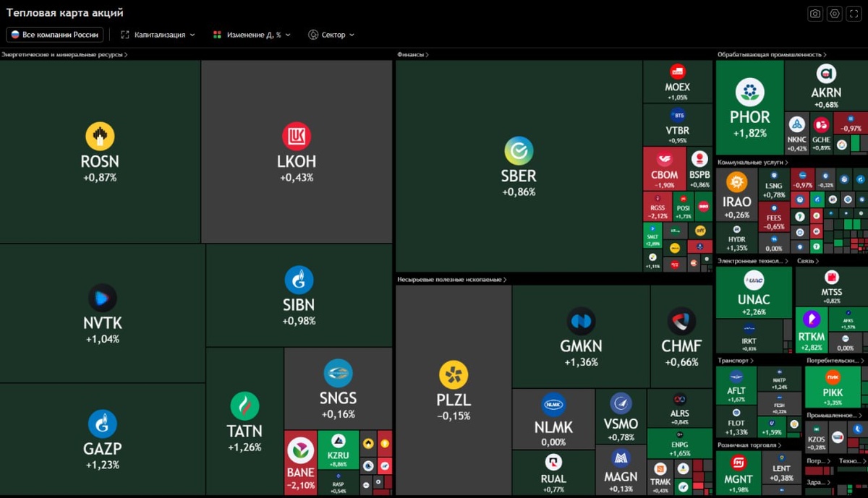Select the GCHE +0,89% tile

[821, 133]
